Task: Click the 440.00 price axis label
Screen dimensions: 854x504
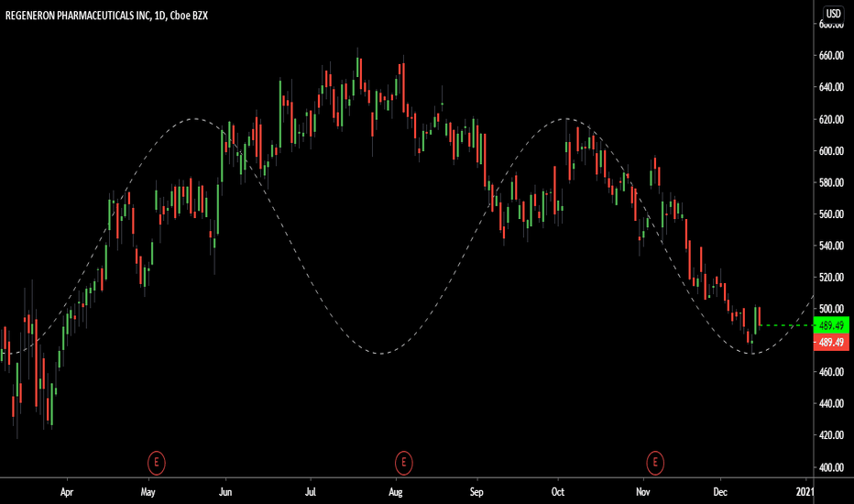Action: point(832,404)
